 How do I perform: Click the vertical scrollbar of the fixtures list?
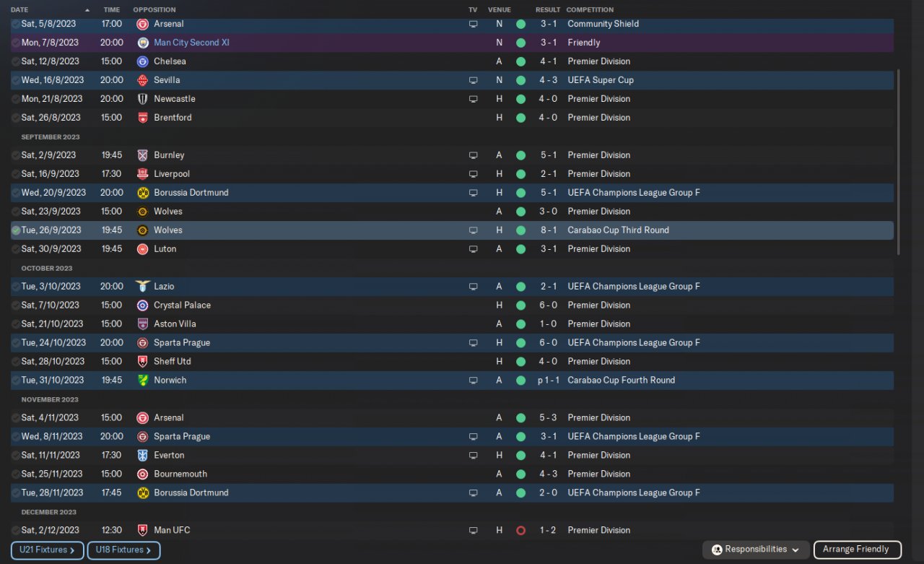pos(899,162)
